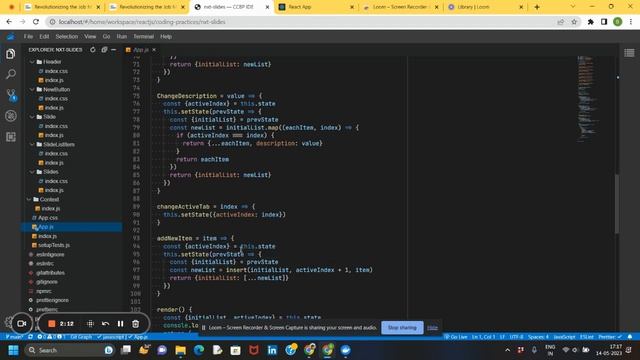Close the App.js editor tab

pyautogui.click(x=154, y=50)
